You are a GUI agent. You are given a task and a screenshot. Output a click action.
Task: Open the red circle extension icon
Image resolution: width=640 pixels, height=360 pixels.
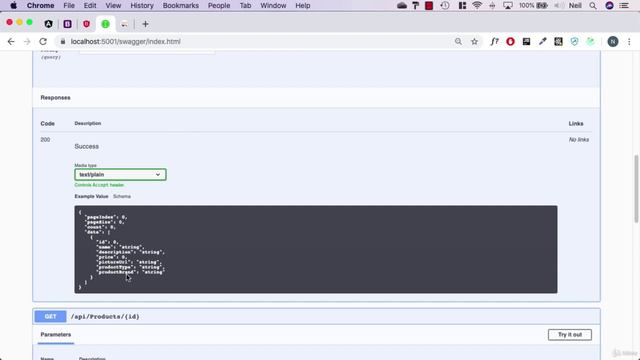pyautogui.click(x=510, y=42)
